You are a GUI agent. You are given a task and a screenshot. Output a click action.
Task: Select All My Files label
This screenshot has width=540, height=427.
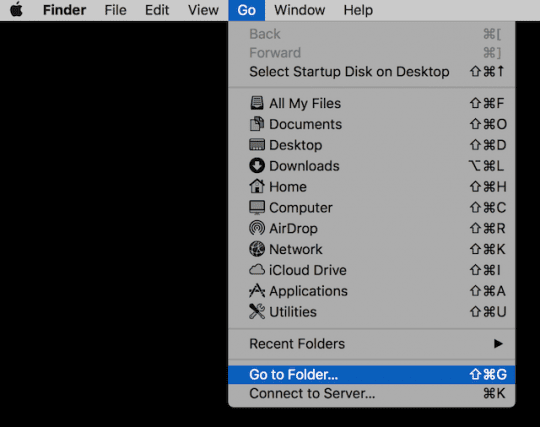[x=305, y=104]
